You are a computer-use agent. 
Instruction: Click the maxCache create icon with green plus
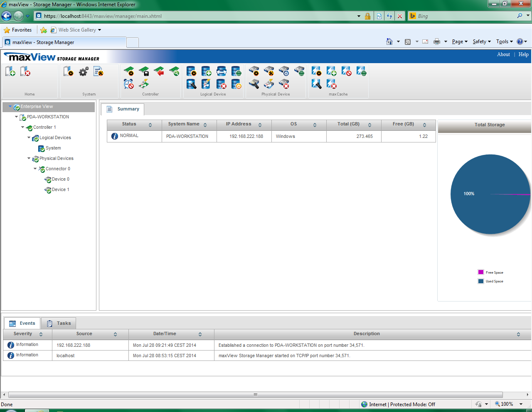331,71
